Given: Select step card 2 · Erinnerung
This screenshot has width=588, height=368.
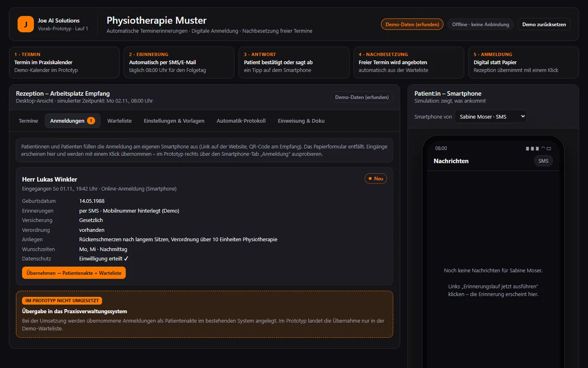Looking at the screenshot, I should pos(179,62).
